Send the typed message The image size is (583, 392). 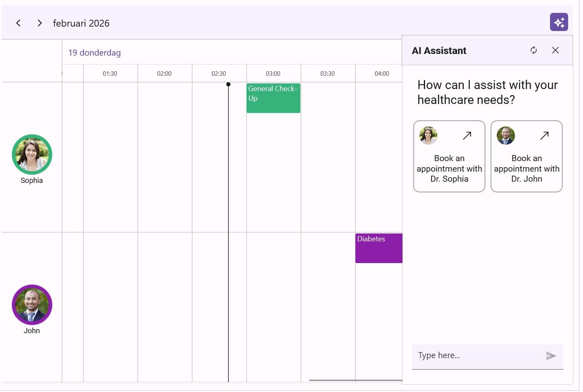550,356
